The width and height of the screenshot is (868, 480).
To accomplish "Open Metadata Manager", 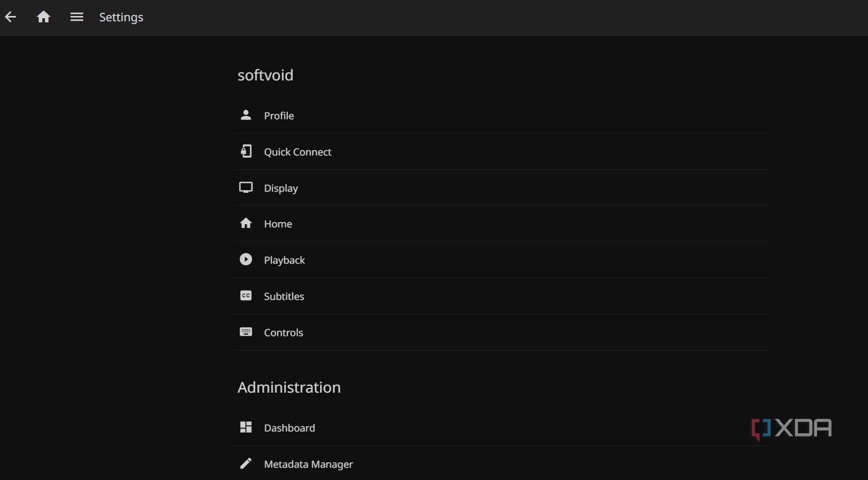I will click(501, 464).
